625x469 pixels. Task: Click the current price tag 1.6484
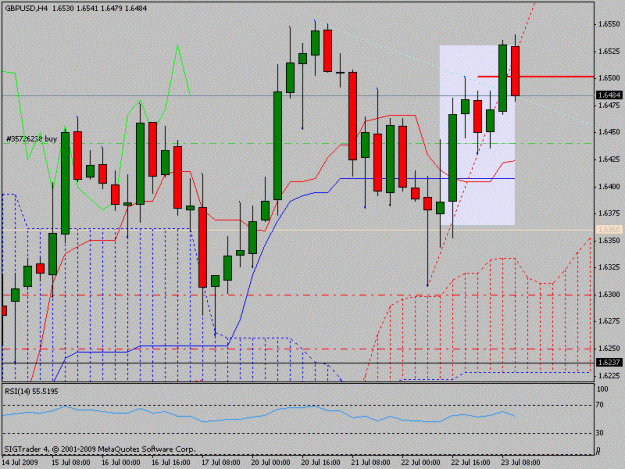tap(609, 95)
